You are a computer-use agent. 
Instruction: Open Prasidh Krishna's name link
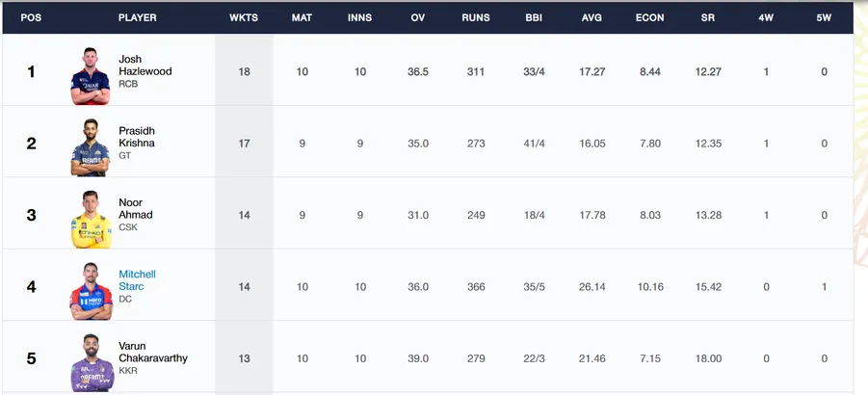coord(137,137)
